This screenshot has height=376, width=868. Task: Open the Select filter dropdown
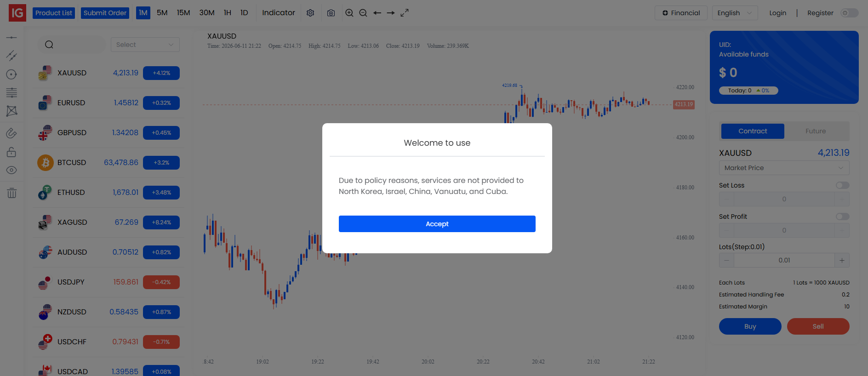click(145, 45)
